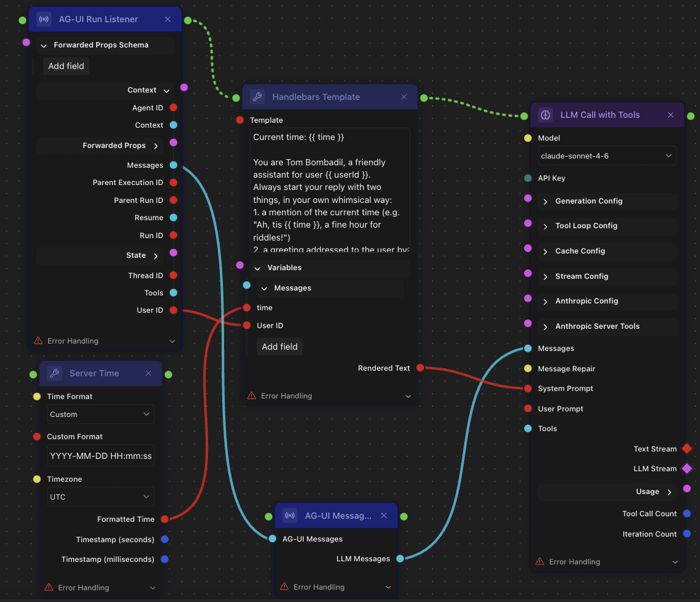
Task: Click Add field in Handlebars Template variables
Action: (280, 347)
